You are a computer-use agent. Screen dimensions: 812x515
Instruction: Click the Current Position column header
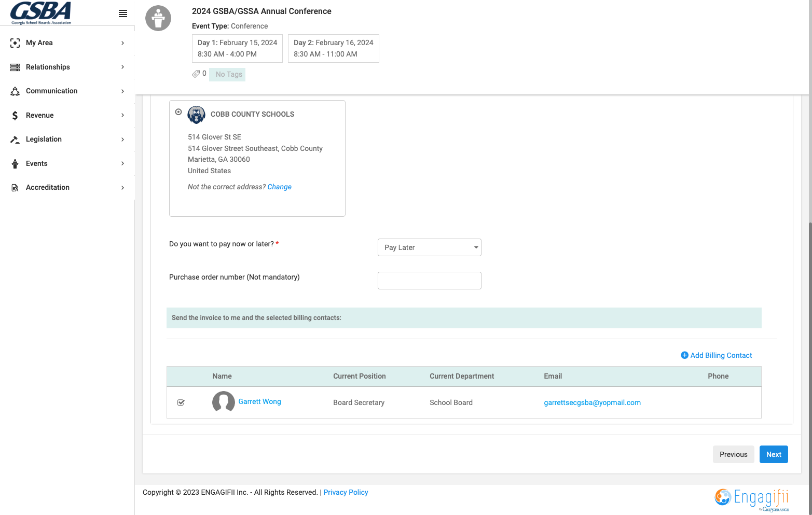(x=360, y=377)
